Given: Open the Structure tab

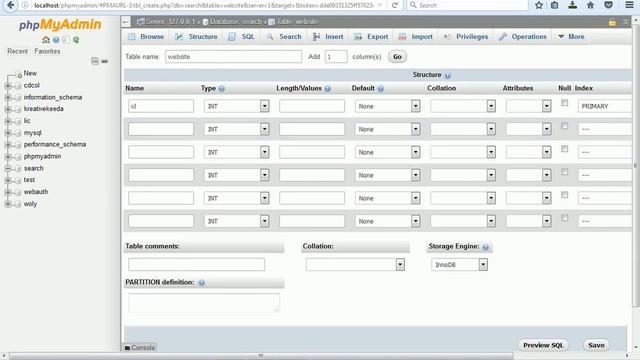Looking at the screenshot, I should pyautogui.click(x=196, y=37).
